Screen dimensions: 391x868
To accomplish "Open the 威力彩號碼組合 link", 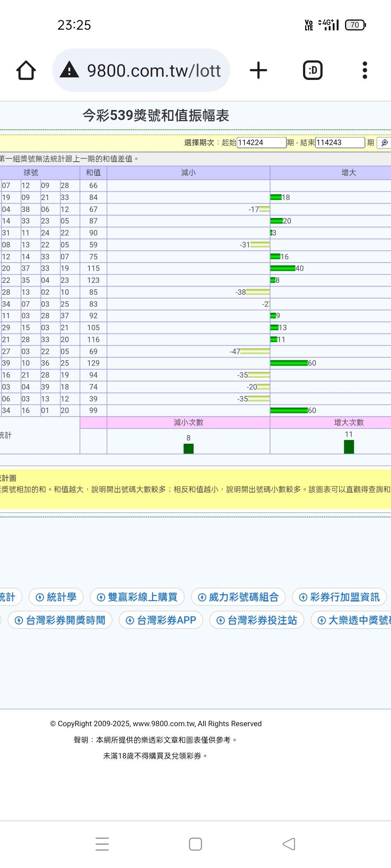I will [238, 597].
